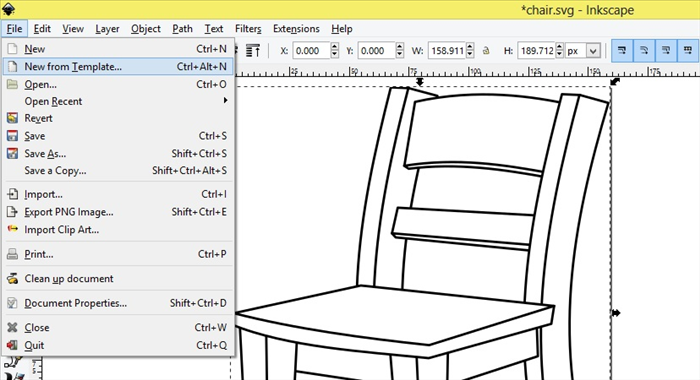Click into the X coordinate field
Screen dimensions: 700x380
pyautogui.click(x=312, y=51)
